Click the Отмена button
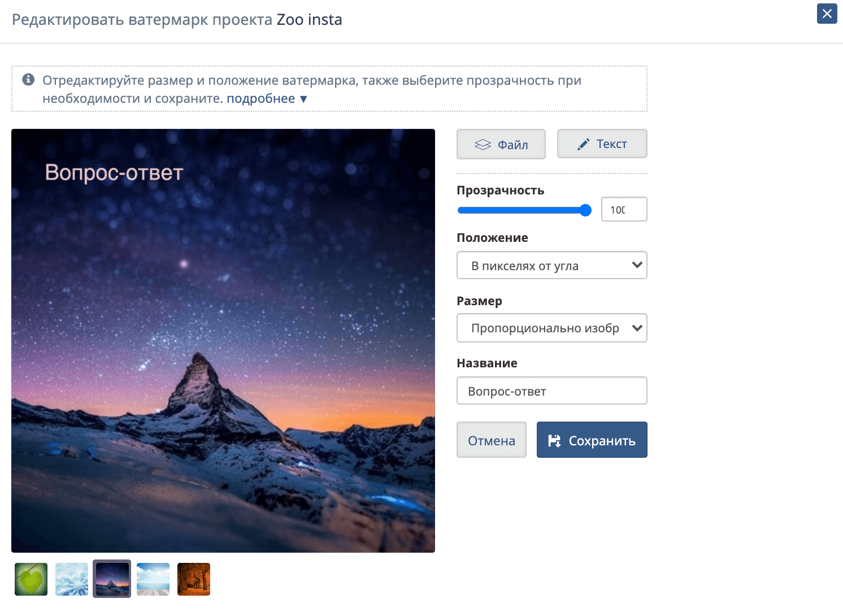This screenshot has width=843, height=616. (x=492, y=440)
